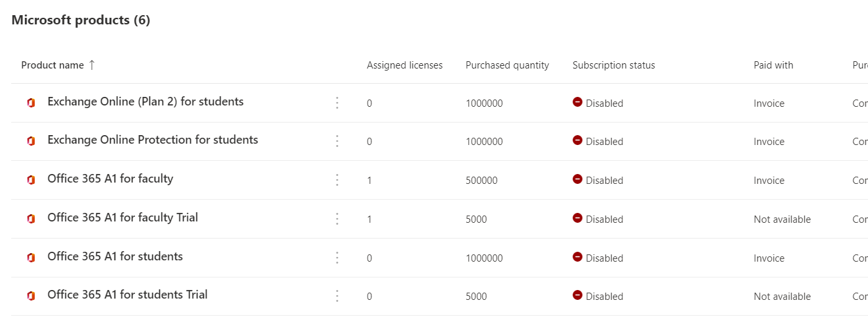Open Office 365 A1 for students Trial link
The image size is (868, 319).
127,295
